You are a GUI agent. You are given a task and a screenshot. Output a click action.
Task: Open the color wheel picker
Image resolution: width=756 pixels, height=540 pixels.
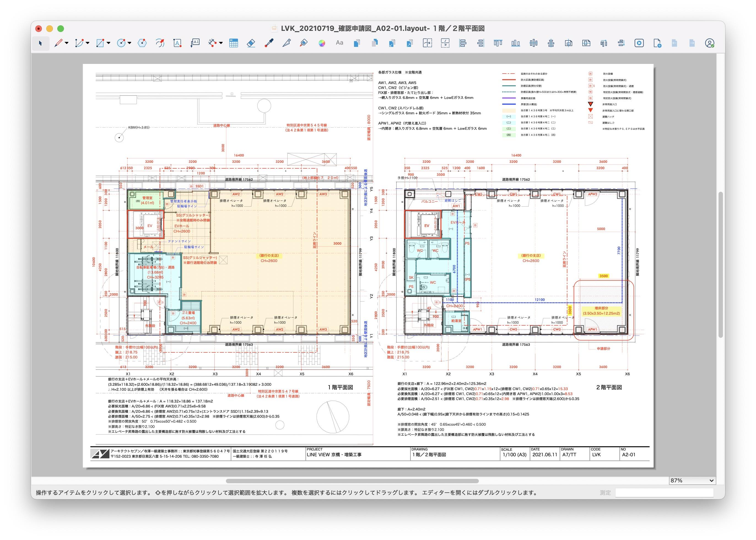pyautogui.click(x=322, y=43)
